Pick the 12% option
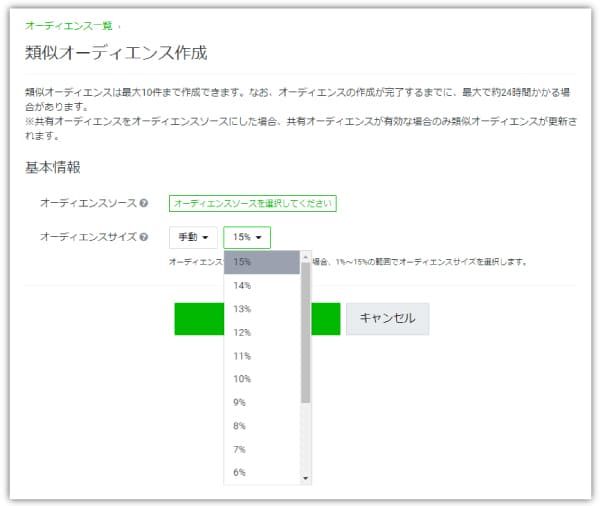Viewport: 600px width, 506px height. 262,333
